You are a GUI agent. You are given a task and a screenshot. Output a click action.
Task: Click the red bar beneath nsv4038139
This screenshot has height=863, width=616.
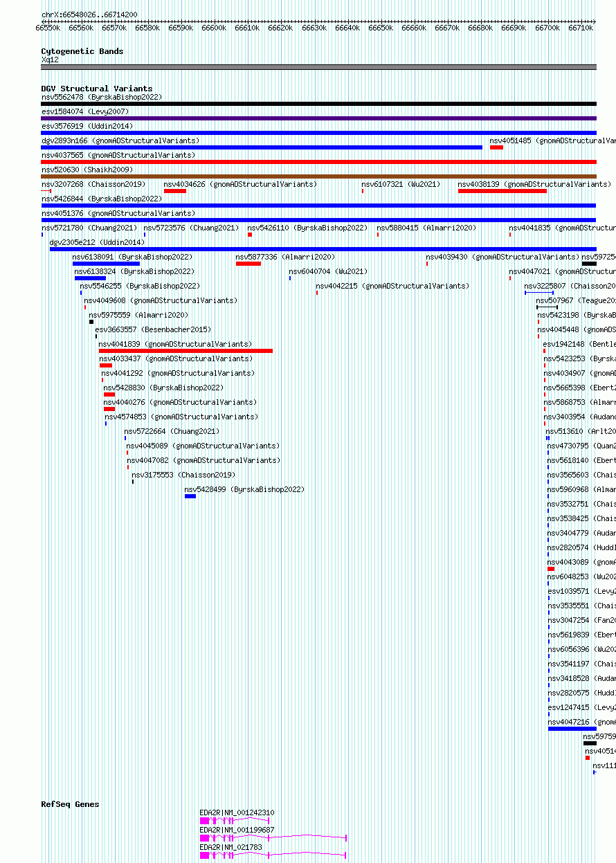point(502,191)
